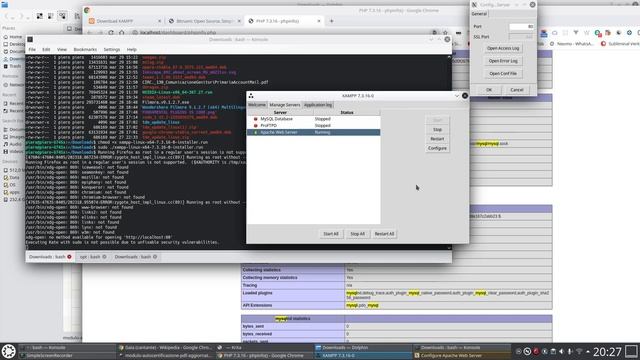Confirm Apache config with OK
Screen dimensions: 640x360
tap(489, 90)
